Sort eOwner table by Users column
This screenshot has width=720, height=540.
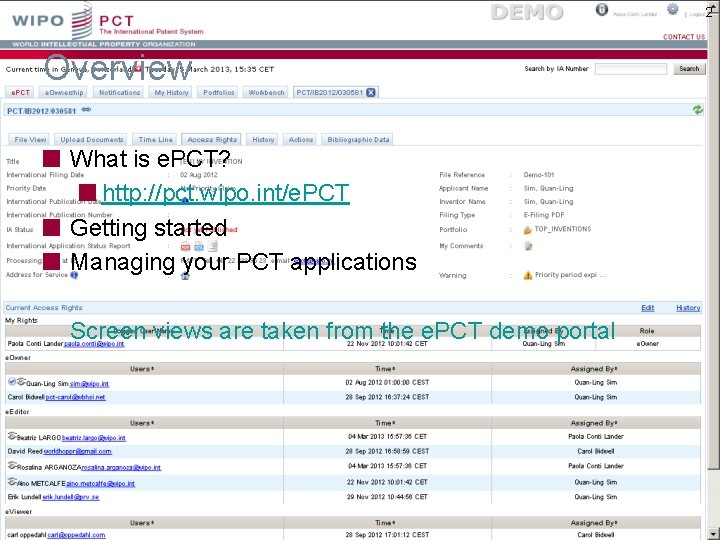(x=142, y=369)
